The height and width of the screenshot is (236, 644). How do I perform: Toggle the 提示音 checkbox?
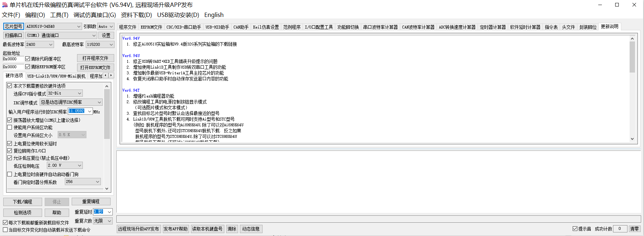[x=575, y=229]
